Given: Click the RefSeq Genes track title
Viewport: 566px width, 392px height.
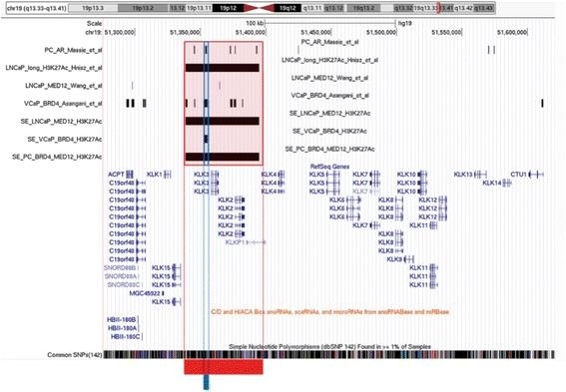Looking at the screenshot, I should pyautogui.click(x=330, y=167).
